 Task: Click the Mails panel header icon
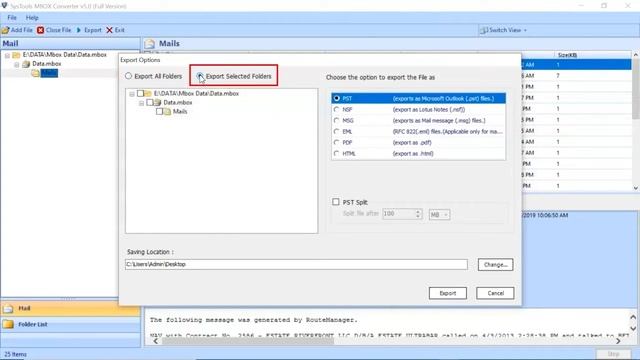coord(150,44)
